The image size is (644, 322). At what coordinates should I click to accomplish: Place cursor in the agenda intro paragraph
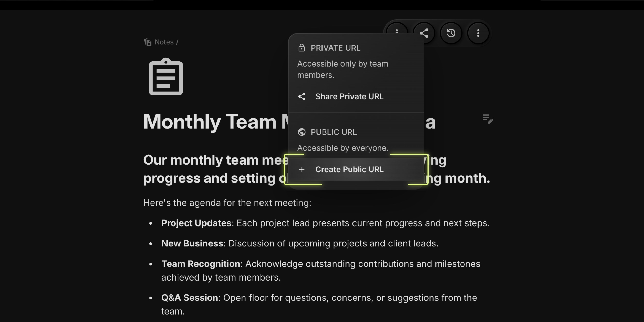[227, 202]
